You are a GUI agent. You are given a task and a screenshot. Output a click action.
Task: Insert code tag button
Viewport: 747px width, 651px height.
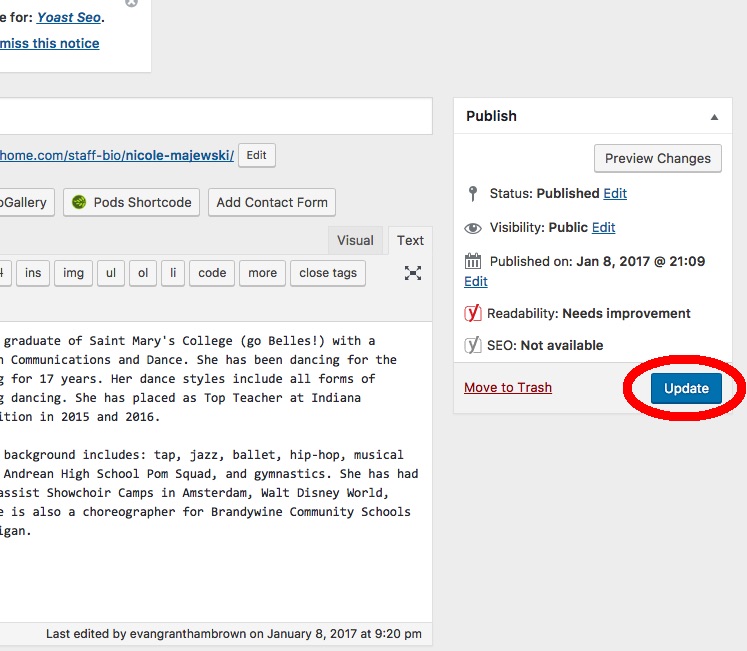212,273
